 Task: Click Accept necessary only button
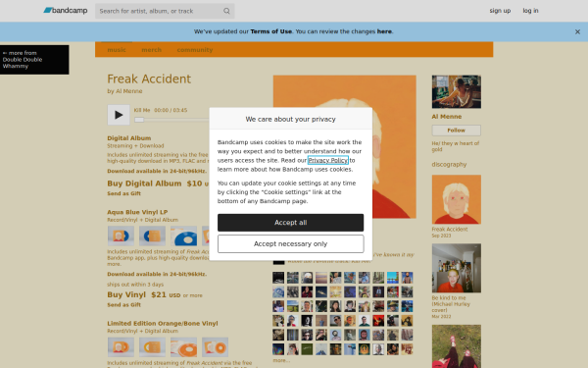coord(291,243)
